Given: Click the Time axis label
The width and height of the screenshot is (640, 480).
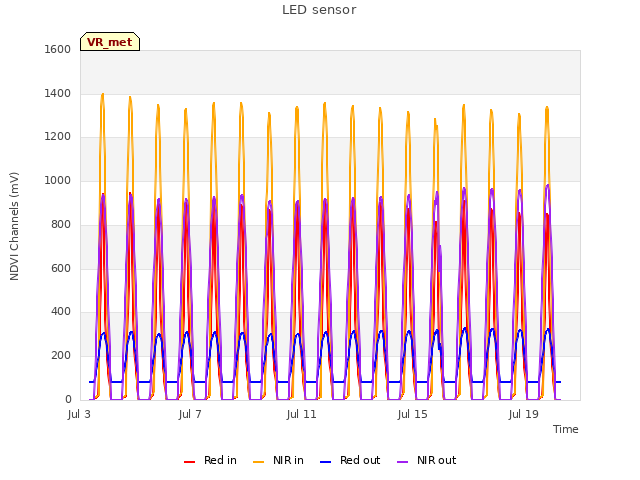Looking at the screenshot, I should (x=566, y=429).
